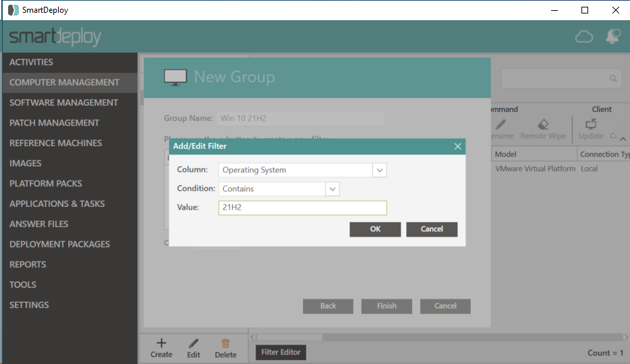Open Tools section
Image resolution: width=630 pixels, height=364 pixels.
click(70, 284)
